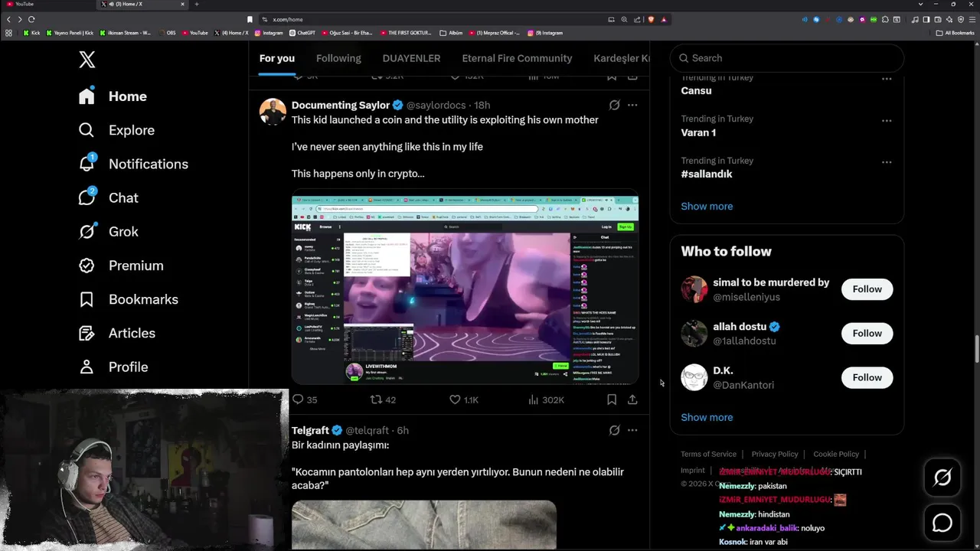Open ChatGPT bookmark in bookmarks bar

[302, 33]
